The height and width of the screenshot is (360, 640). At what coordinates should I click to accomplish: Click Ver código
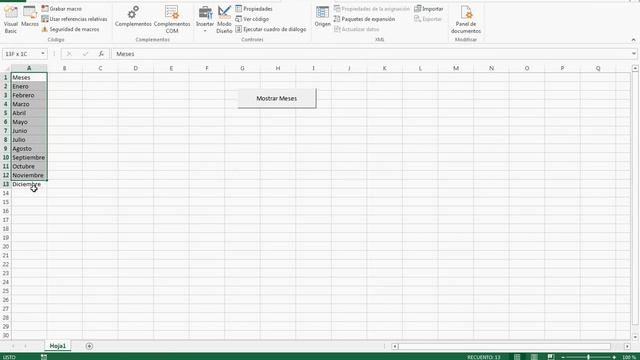pyautogui.click(x=252, y=19)
